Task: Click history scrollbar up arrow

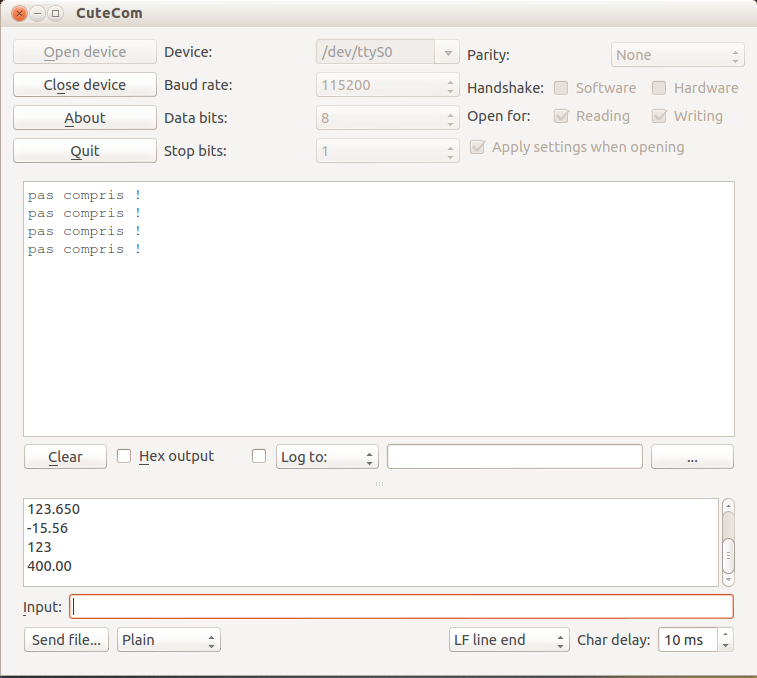Action: pyautogui.click(x=728, y=505)
